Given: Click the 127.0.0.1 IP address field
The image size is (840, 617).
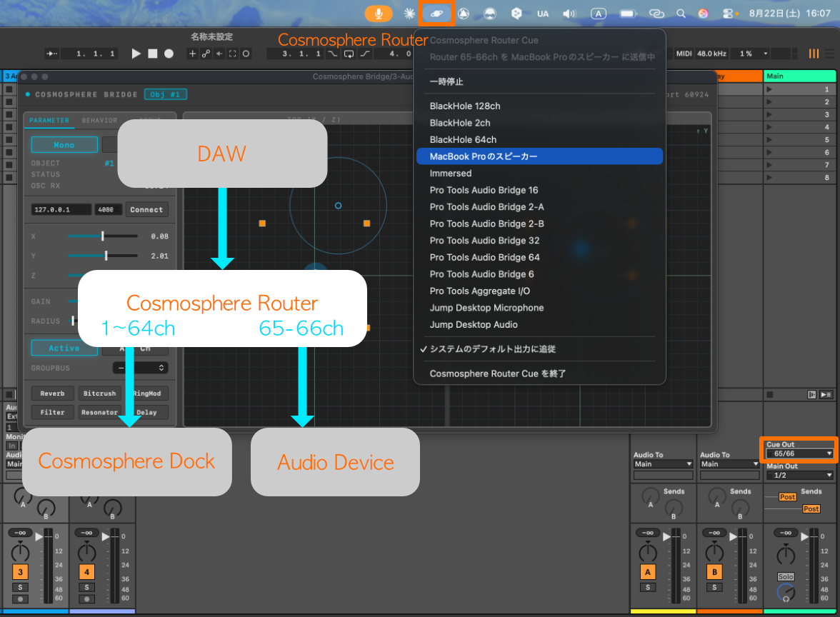Looking at the screenshot, I should pos(61,209).
